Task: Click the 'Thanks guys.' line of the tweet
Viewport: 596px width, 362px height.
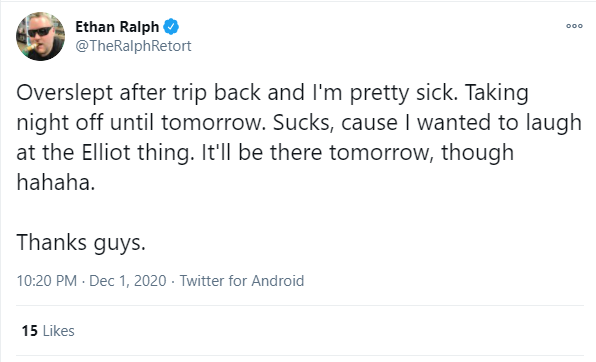Action: 81,243
